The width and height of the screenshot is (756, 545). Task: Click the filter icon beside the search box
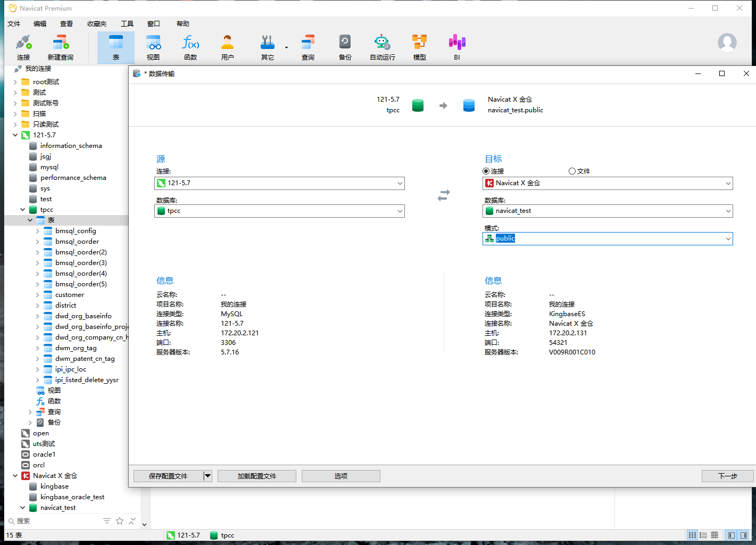click(107, 521)
